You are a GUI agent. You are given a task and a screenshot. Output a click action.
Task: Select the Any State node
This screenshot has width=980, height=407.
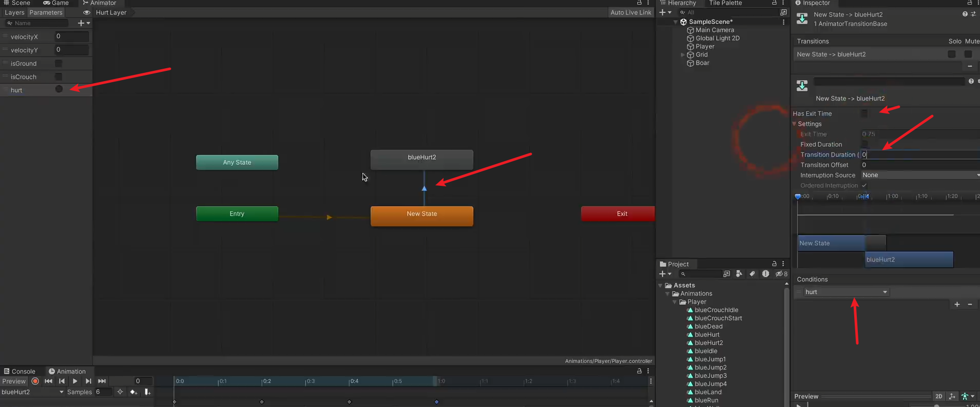click(x=237, y=162)
